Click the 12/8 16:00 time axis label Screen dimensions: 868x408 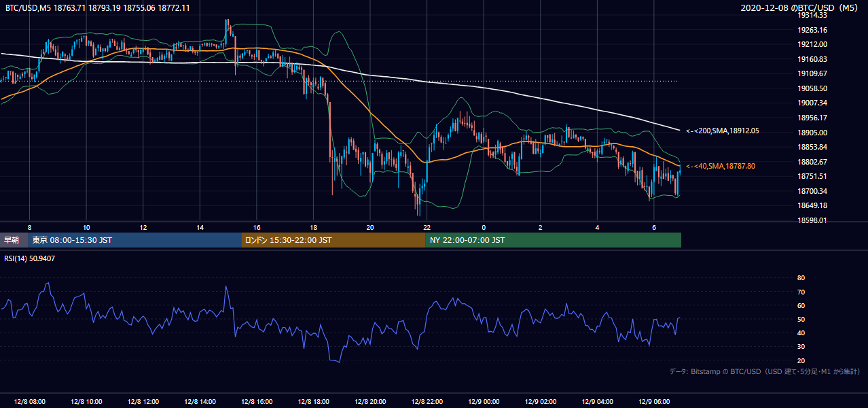click(257, 401)
